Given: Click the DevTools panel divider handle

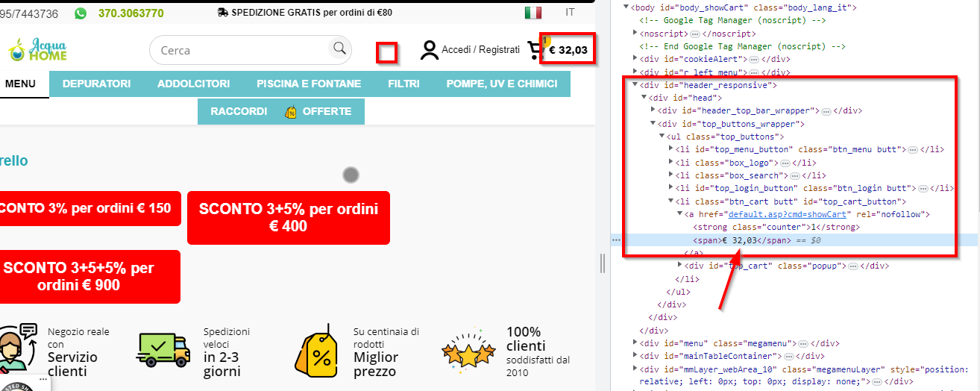Looking at the screenshot, I should click(603, 263).
